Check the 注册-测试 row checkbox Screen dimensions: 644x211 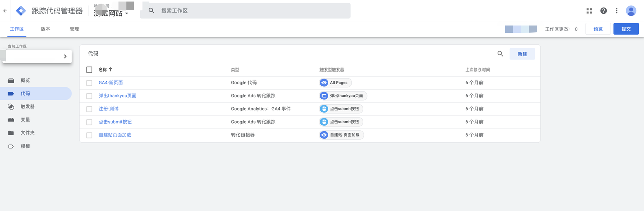coord(89,109)
